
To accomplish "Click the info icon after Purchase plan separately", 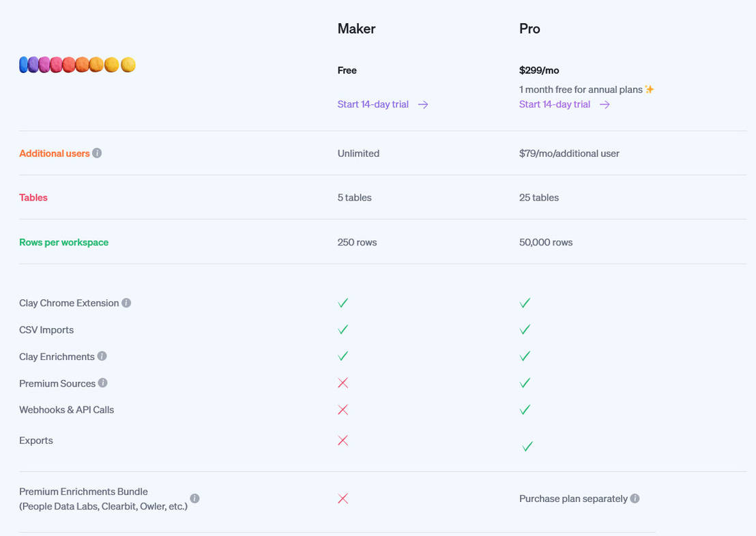I will pos(635,498).
